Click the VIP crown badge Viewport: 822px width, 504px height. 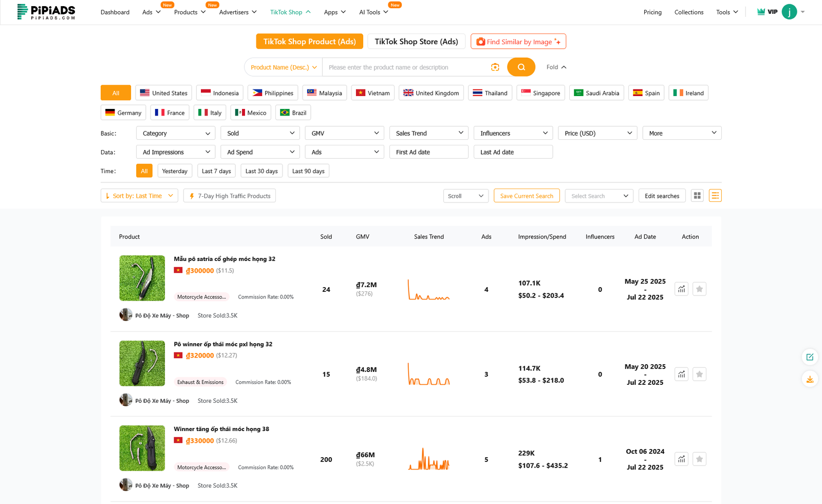coord(767,12)
